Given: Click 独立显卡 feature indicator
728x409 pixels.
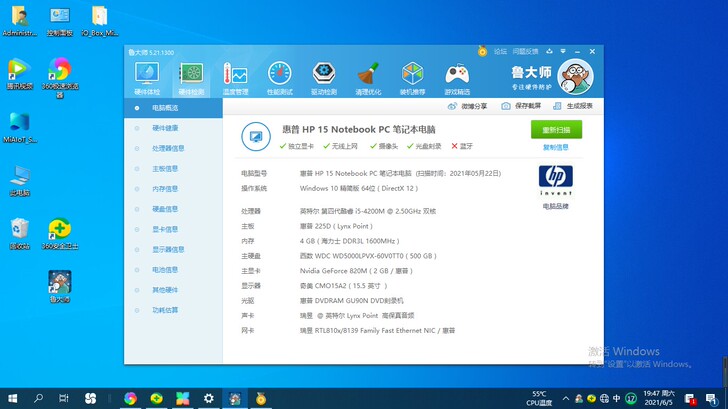Looking at the screenshot, I should pyautogui.click(x=297, y=146).
